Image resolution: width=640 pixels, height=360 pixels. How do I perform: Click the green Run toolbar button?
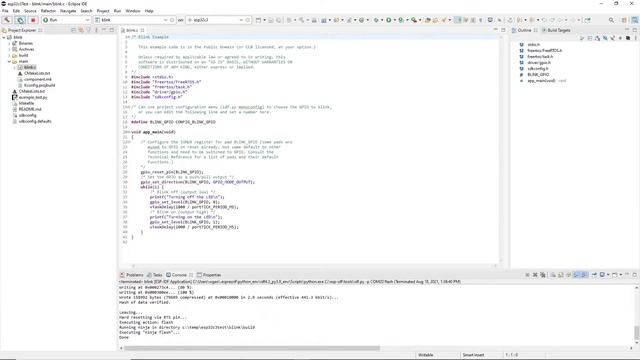point(389,20)
